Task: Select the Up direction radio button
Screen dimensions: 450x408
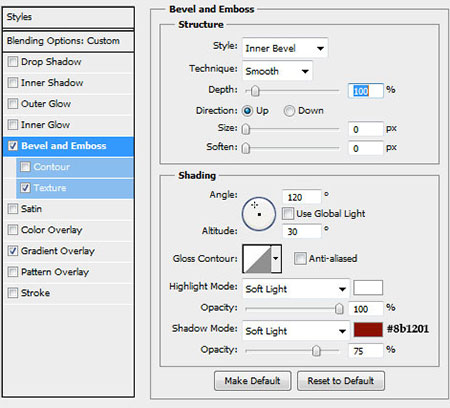Action: pyautogui.click(x=247, y=111)
